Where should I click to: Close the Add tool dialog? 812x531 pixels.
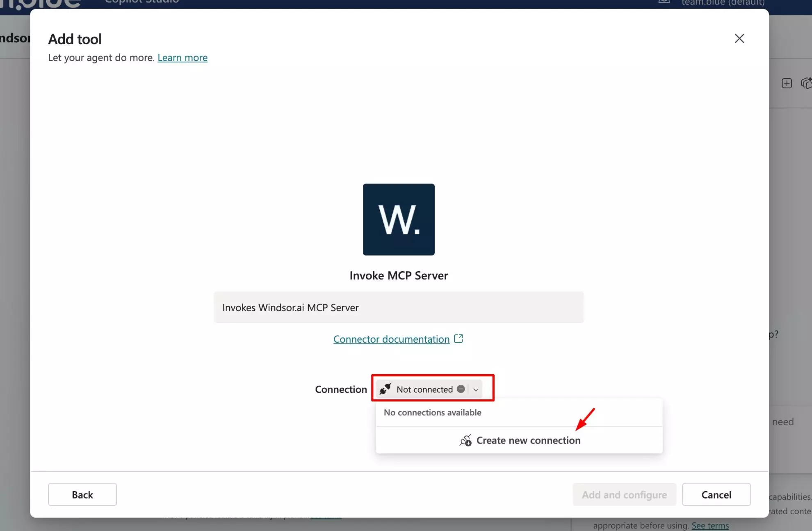739,39
